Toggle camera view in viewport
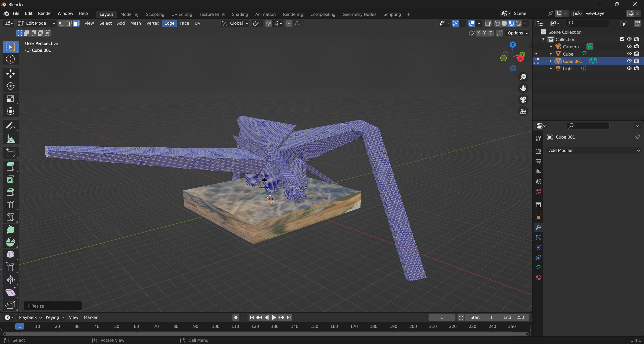The height and width of the screenshot is (344, 644). [x=523, y=100]
